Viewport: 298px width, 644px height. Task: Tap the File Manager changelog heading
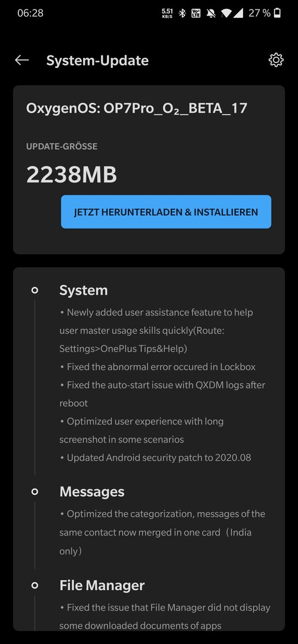(102, 586)
